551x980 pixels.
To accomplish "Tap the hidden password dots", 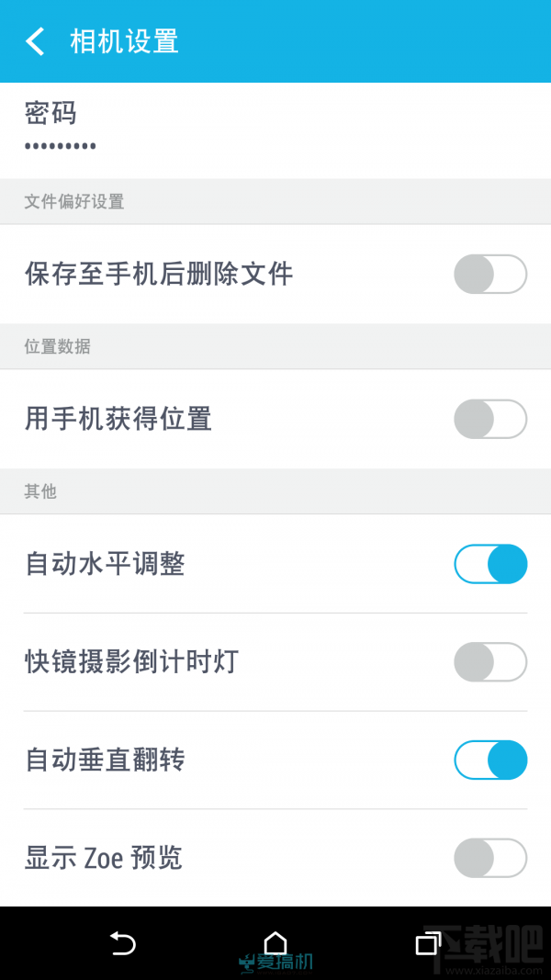I will pos(58,145).
